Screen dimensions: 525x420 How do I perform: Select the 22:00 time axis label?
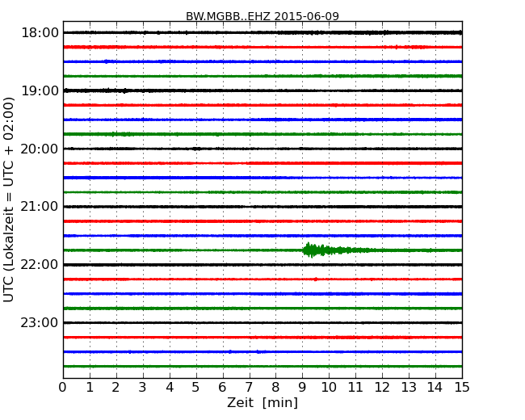point(40,265)
